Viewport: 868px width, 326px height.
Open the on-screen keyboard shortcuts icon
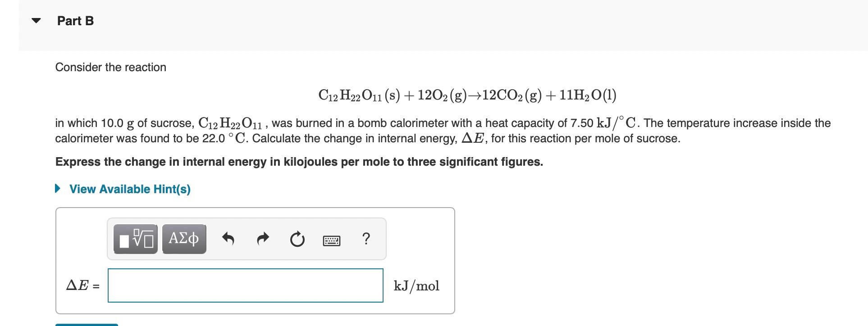[331, 240]
